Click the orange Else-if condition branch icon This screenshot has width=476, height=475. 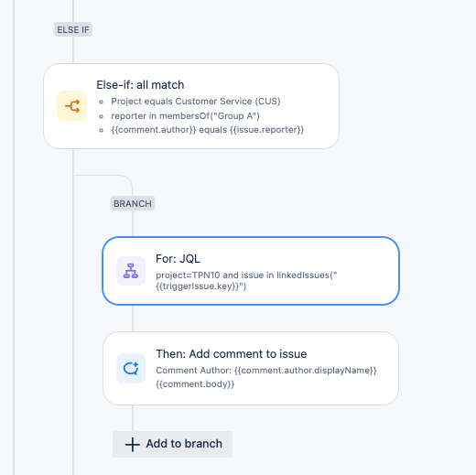(x=72, y=106)
